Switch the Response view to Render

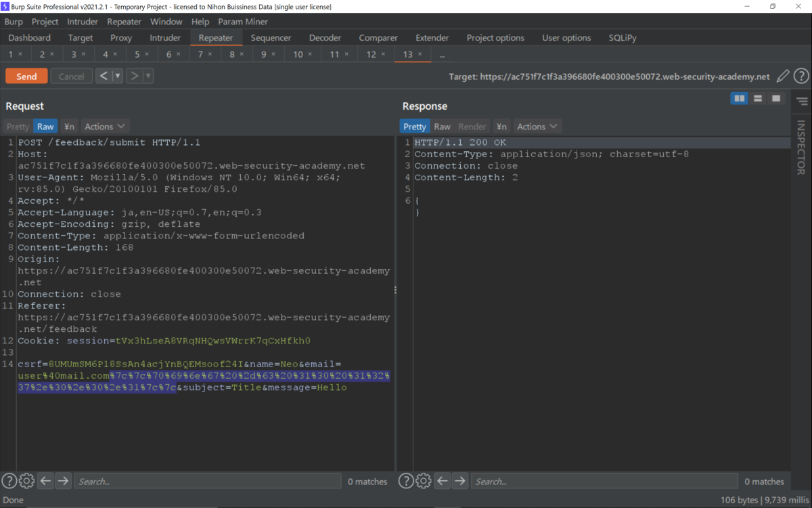click(x=472, y=126)
